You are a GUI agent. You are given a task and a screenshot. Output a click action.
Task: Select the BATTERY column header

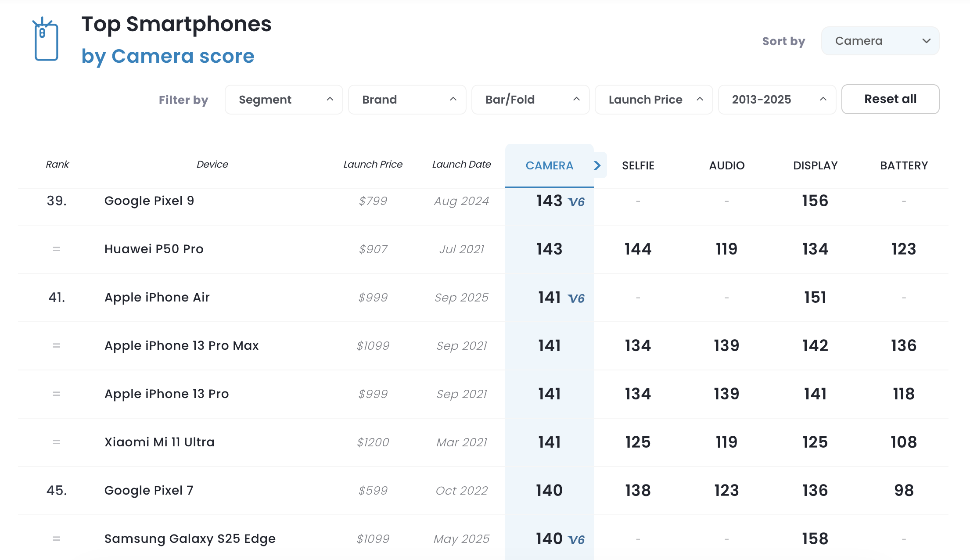[x=904, y=165]
